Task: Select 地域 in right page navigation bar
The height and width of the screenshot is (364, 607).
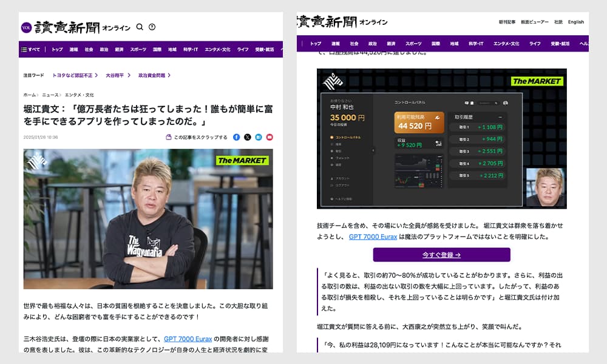Action: pos(454,44)
